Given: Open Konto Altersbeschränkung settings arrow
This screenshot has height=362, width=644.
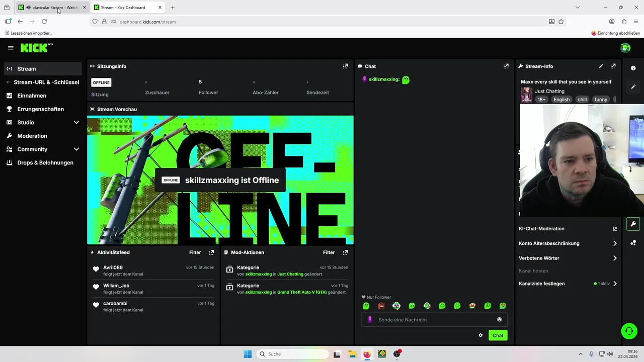Looking at the screenshot, I should [x=615, y=243].
